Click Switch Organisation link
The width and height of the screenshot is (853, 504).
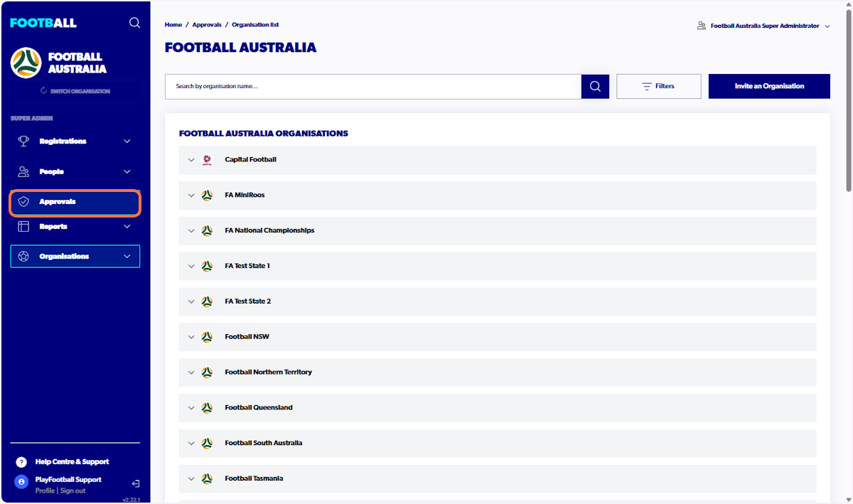click(75, 91)
